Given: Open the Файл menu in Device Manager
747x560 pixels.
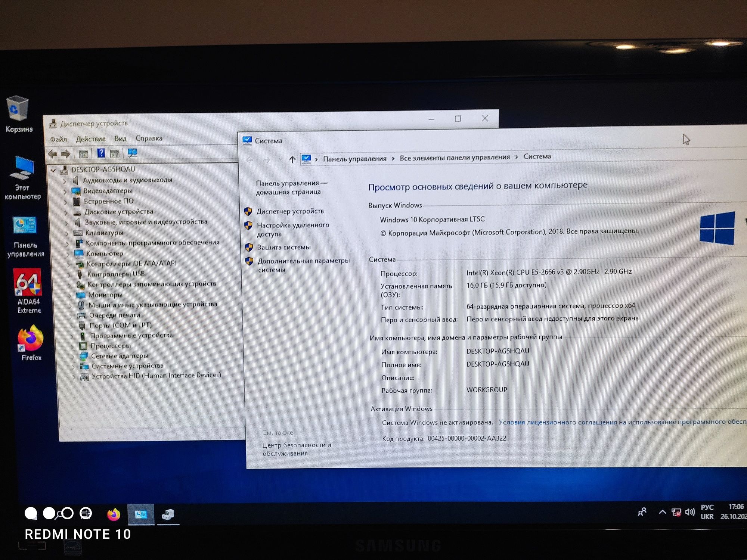Looking at the screenshot, I should tap(58, 139).
